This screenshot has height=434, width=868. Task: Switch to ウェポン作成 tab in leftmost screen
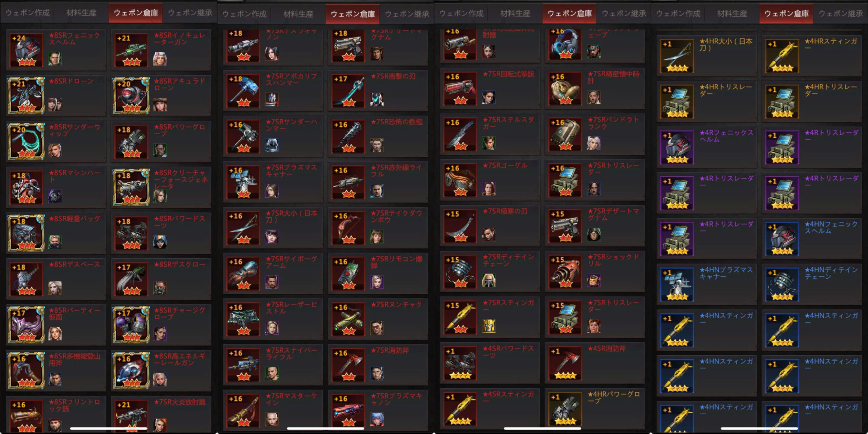coord(28,13)
